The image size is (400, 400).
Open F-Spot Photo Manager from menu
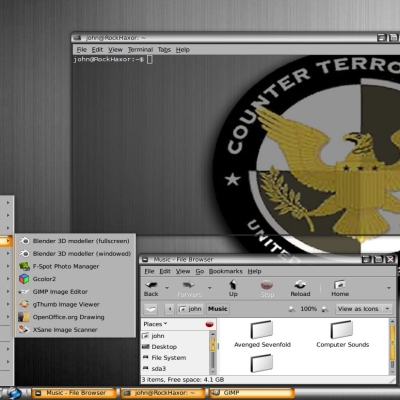[x=75, y=266]
